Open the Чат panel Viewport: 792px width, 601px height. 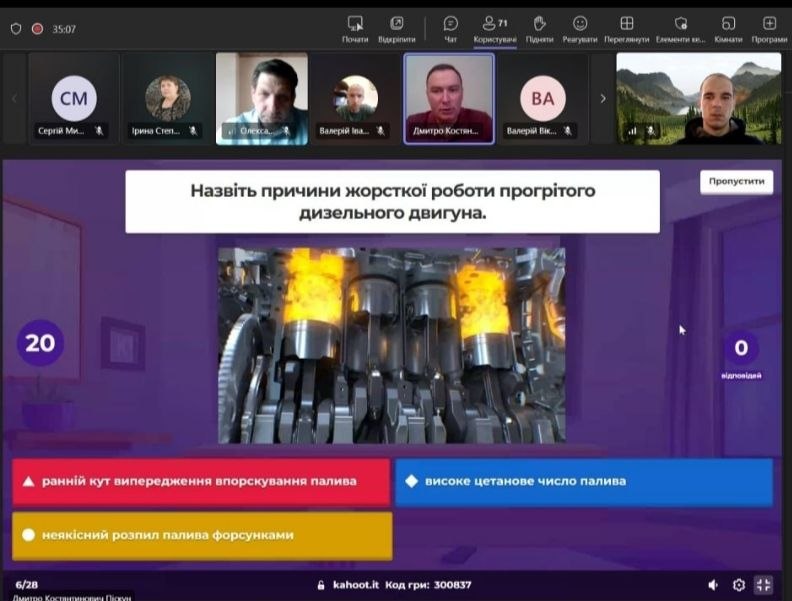click(x=450, y=28)
